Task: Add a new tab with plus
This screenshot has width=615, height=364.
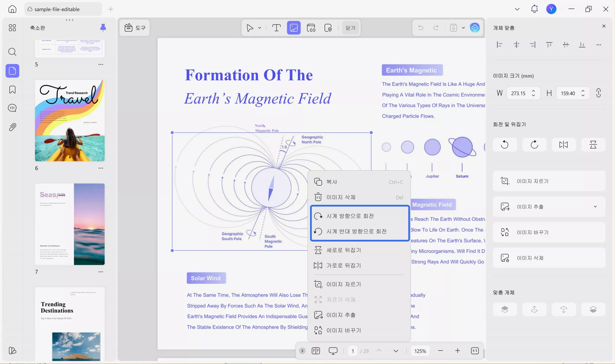Action: point(111,9)
